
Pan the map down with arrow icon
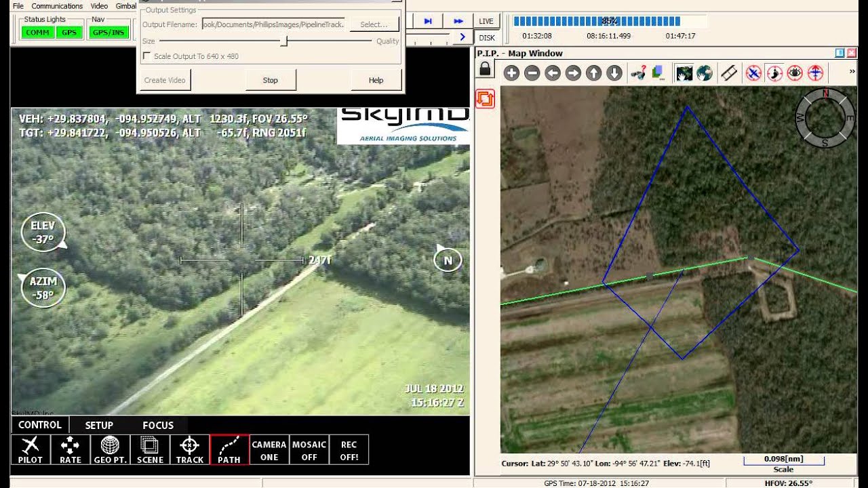click(x=614, y=73)
